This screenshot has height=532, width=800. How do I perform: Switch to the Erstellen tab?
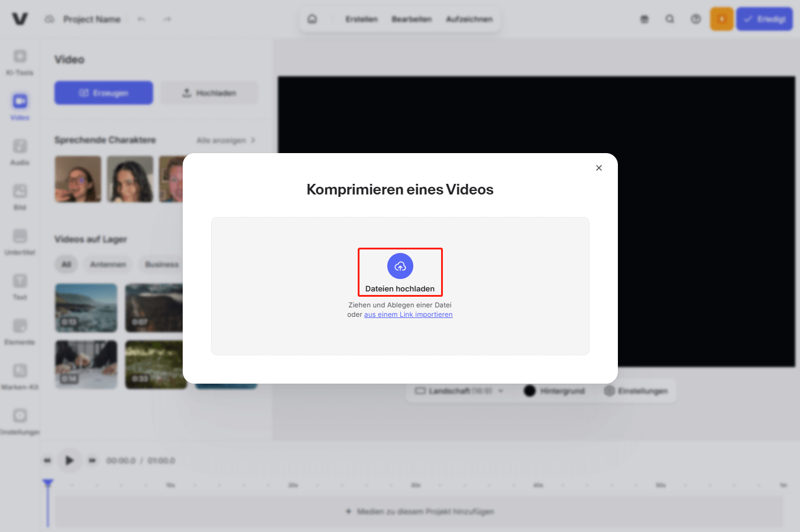361,18
